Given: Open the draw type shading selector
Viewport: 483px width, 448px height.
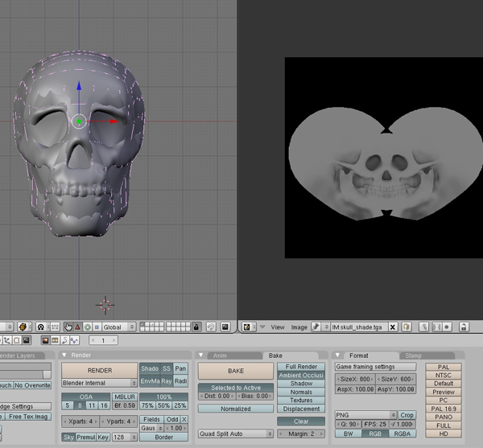Looking at the screenshot, I should (x=24, y=327).
